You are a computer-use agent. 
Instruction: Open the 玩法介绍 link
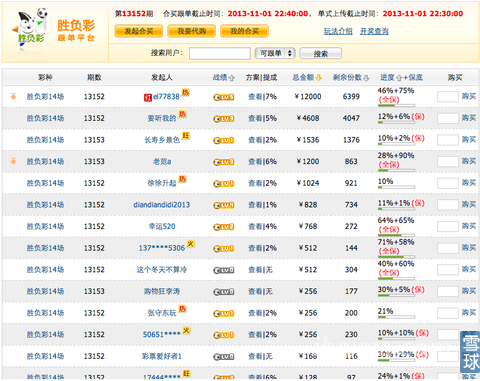point(338,31)
